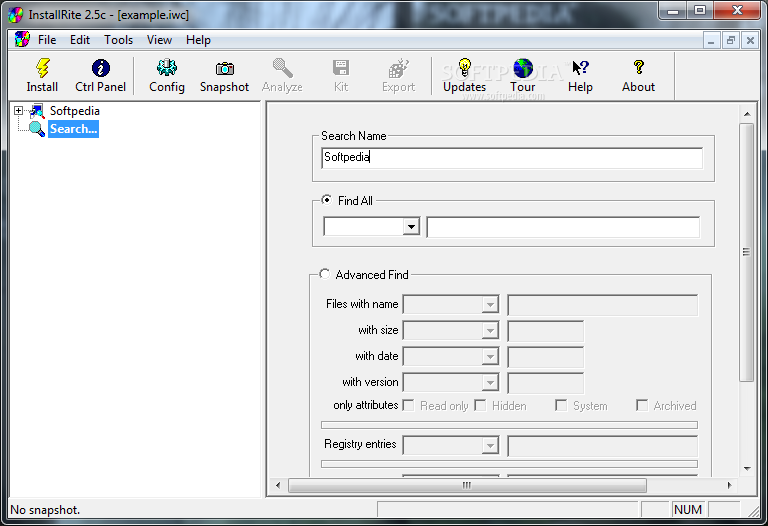The width and height of the screenshot is (768, 526).
Task: Expand the Softpedia tree node
Action: [x=18, y=111]
